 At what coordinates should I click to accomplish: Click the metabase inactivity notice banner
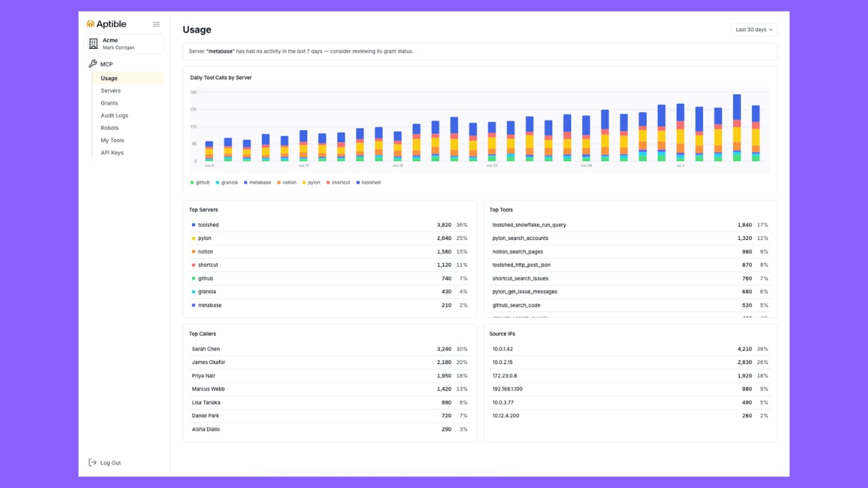[480, 52]
